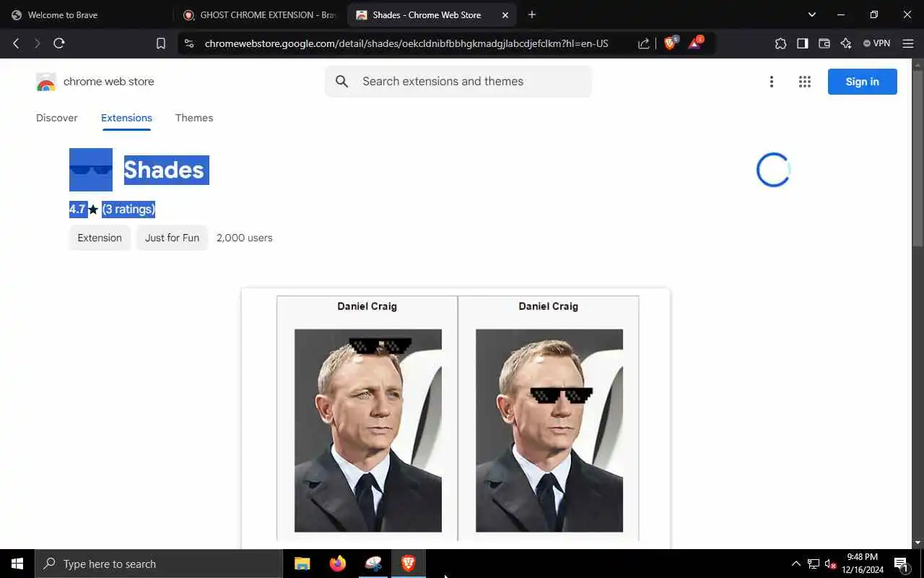Screen dimensions: 924x578
Task: Open the three-dot more options menu
Action: (x=772, y=82)
